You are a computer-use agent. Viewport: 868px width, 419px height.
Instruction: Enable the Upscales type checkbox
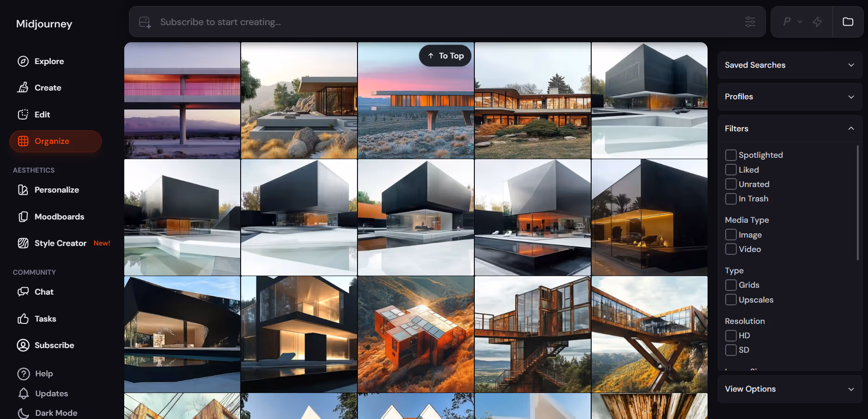[731, 300]
